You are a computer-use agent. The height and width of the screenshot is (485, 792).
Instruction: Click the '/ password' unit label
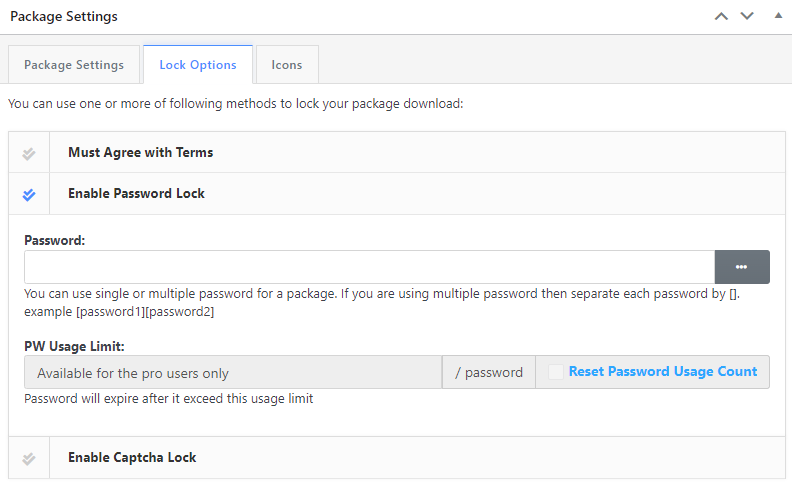click(488, 372)
